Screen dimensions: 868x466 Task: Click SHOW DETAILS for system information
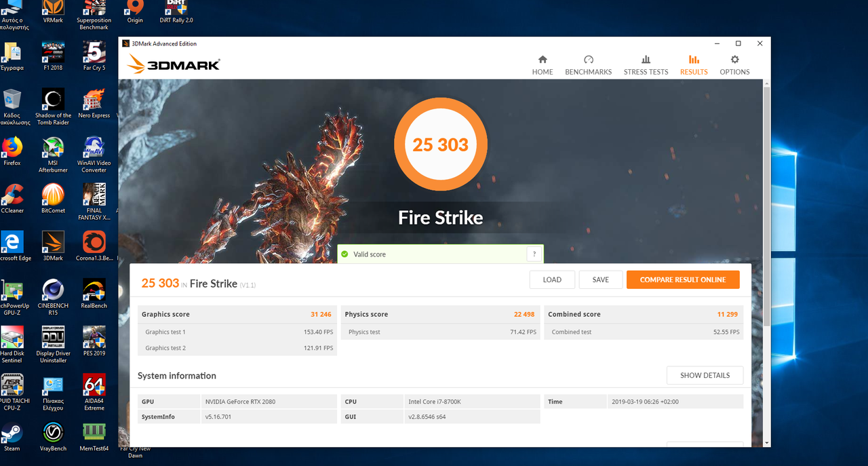pos(705,375)
